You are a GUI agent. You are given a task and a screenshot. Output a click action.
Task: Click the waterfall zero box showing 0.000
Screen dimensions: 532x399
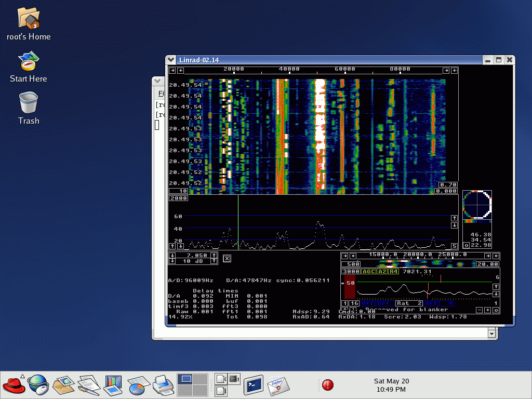pos(446,191)
